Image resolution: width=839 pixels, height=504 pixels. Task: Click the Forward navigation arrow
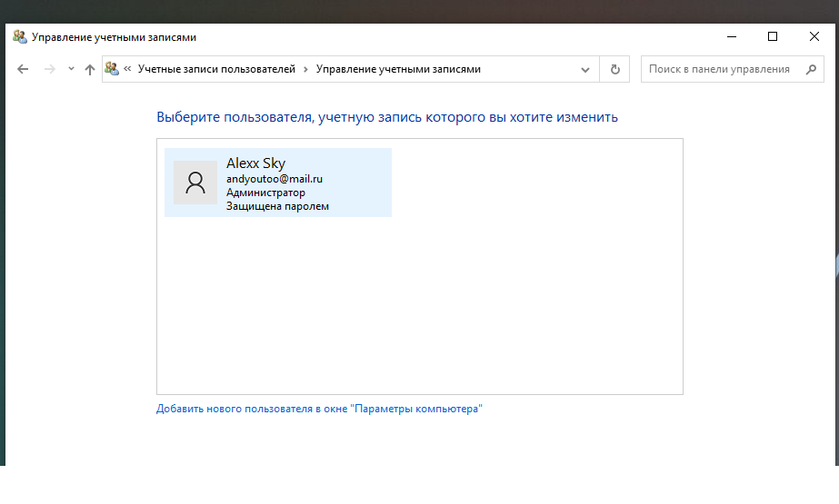coord(50,69)
